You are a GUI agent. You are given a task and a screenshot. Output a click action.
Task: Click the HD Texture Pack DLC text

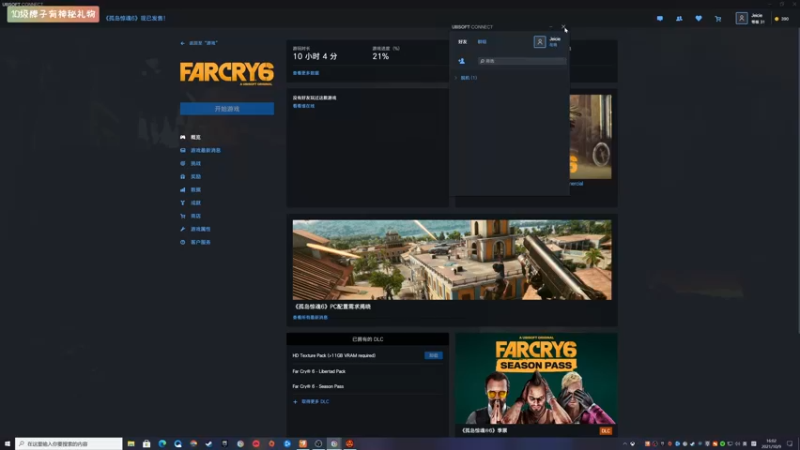pos(334,356)
